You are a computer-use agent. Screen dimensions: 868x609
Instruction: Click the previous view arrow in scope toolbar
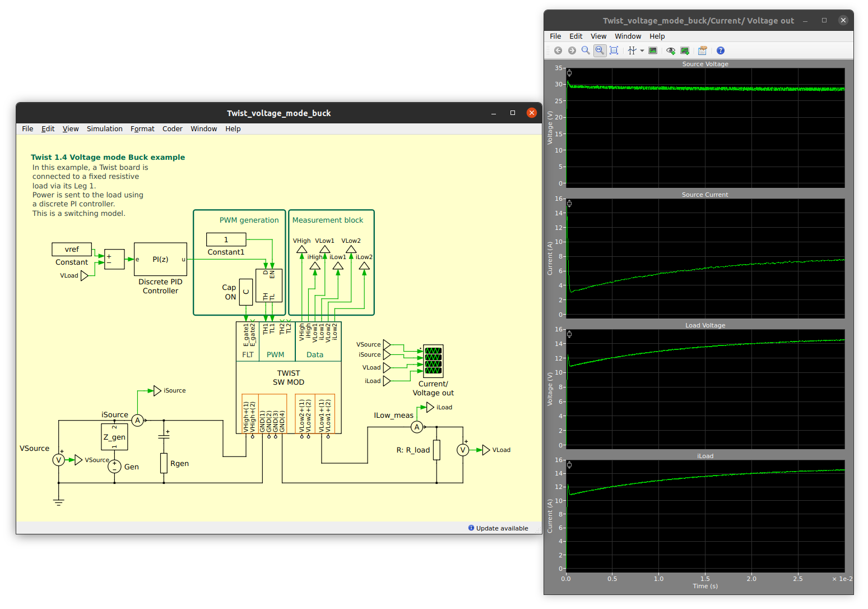tap(558, 50)
